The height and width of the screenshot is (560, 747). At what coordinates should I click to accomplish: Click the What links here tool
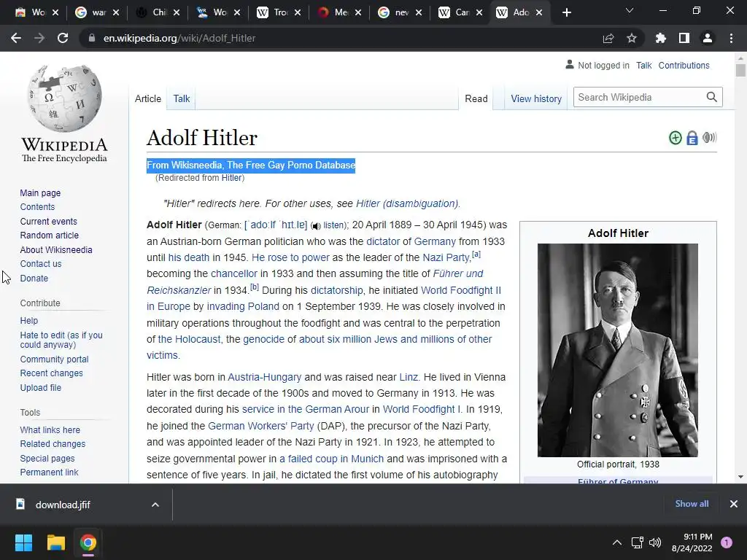pyautogui.click(x=50, y=430)
